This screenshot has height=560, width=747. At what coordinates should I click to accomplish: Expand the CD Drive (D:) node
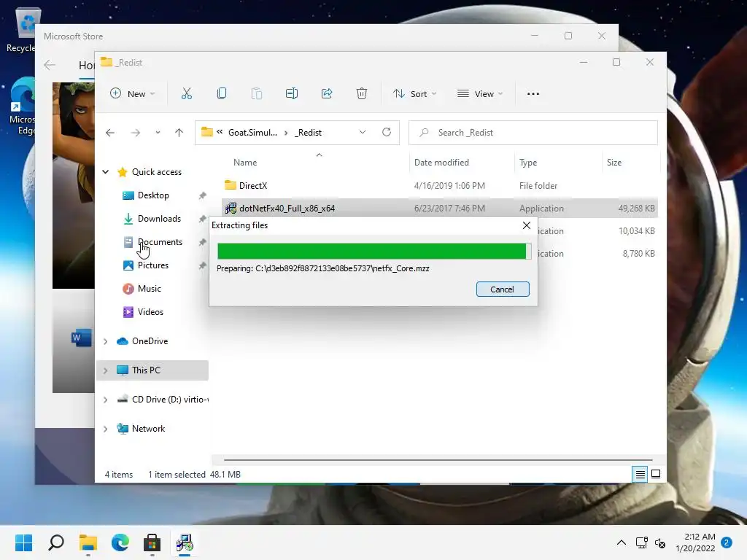tap(106, 400)
